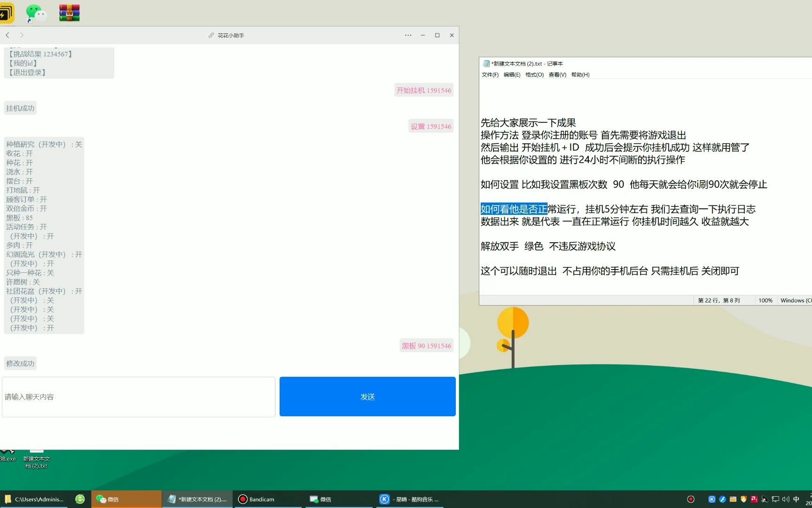Click the blue Flash tray icon
This screenshot has height=508, width=812.
point(722,499)
